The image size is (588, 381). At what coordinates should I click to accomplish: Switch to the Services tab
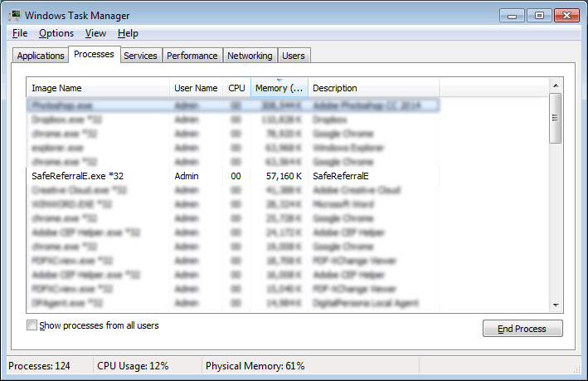(140, 56)
